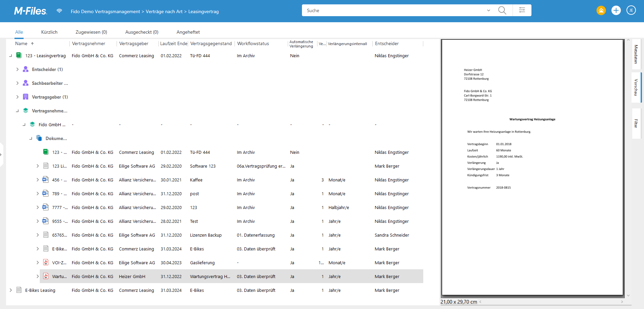This screenshot has height=309, width=644.
Task: Click into the Suche search field
Action: pos(394,10)
